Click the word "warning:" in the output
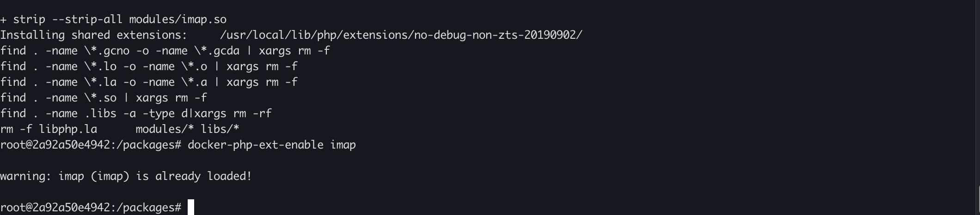This screenshot has width=980, height=215. click(26, 176)
